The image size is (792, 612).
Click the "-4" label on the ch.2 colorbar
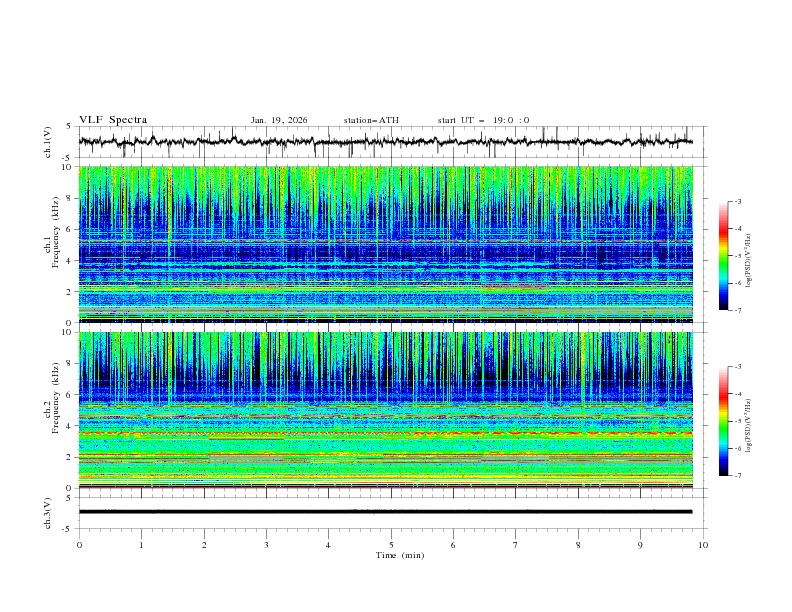click(737, 394)
